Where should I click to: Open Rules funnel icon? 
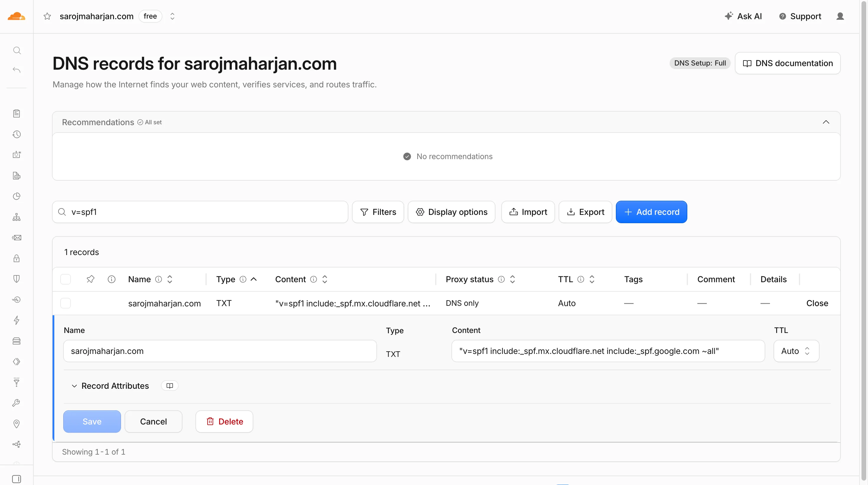point(17,382)
